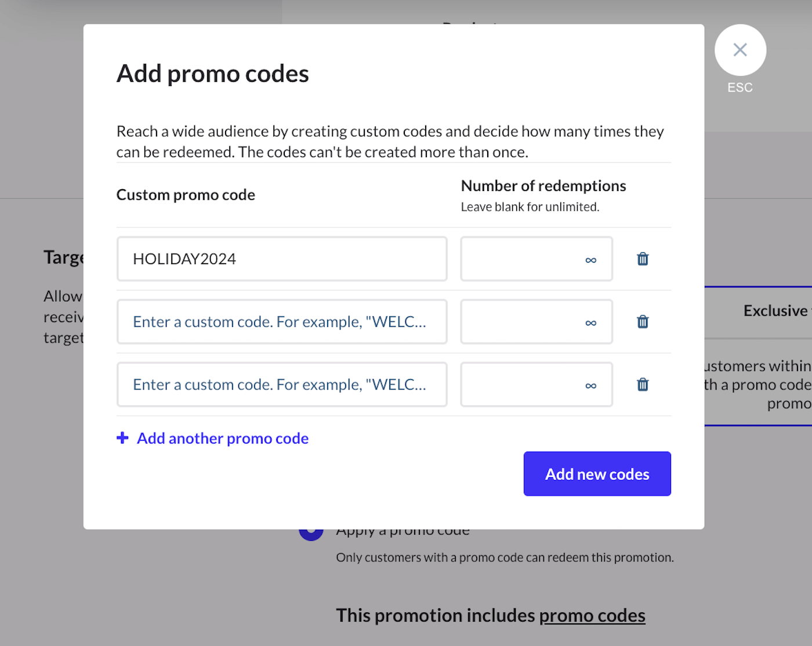
Task: Delete the HOLIDAY2024 promo code row
Action: coord(643,259)
